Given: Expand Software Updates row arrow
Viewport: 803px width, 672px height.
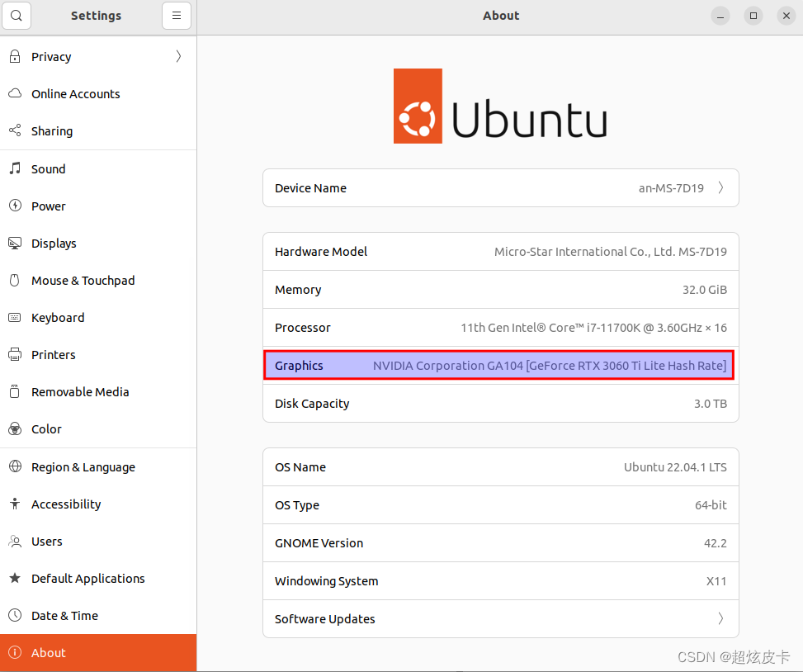Looking at the screenshot, I should (x=720, y=619).
